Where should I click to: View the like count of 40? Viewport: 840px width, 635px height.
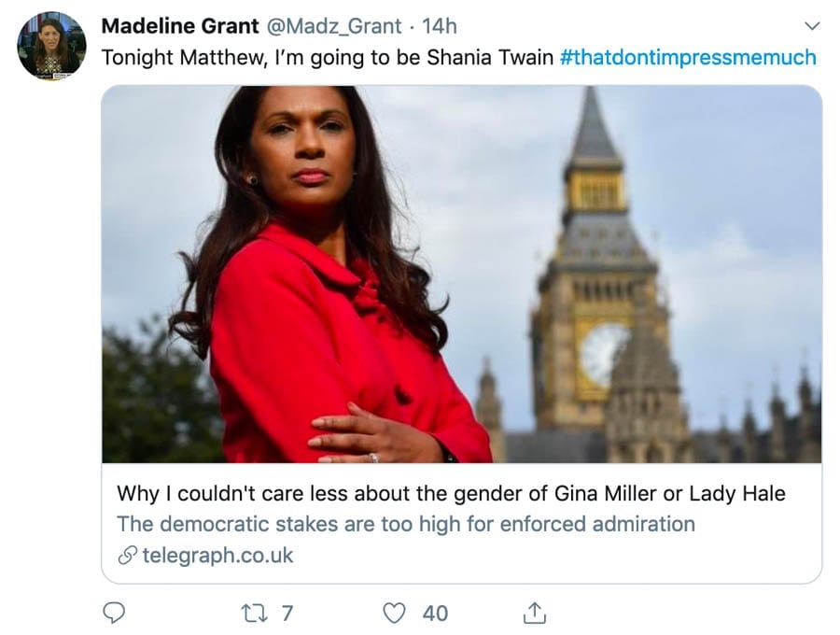435,613
